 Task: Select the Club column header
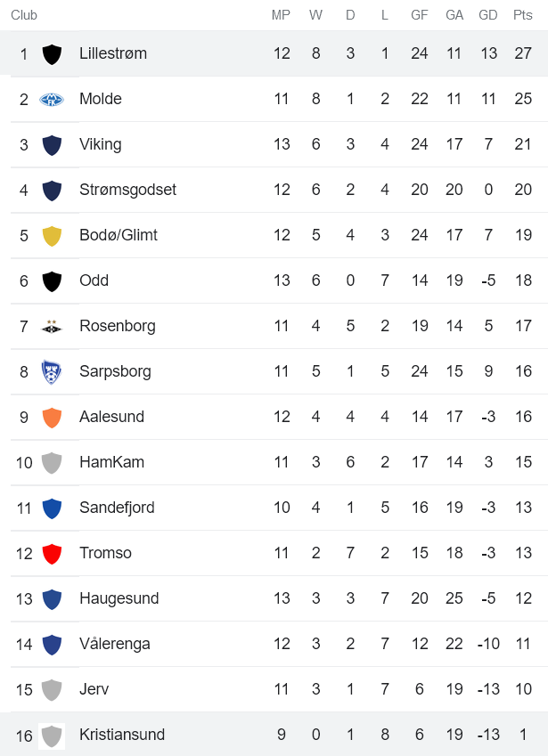pyautogui.click(x=24, y=14)
